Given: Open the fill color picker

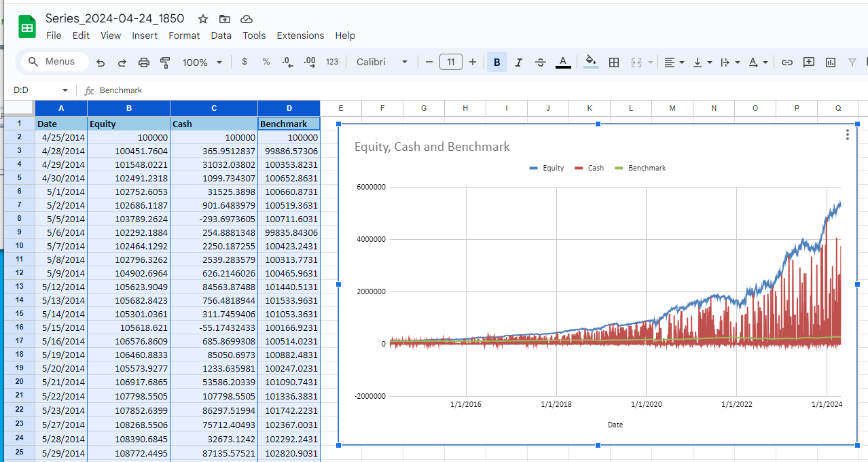Looking at the screenshot, I should 591,63.
